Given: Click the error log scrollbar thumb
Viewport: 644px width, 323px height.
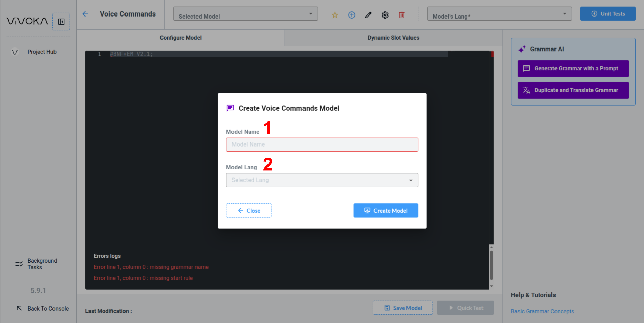Looking at the screenshot, I should pos(491,265).
